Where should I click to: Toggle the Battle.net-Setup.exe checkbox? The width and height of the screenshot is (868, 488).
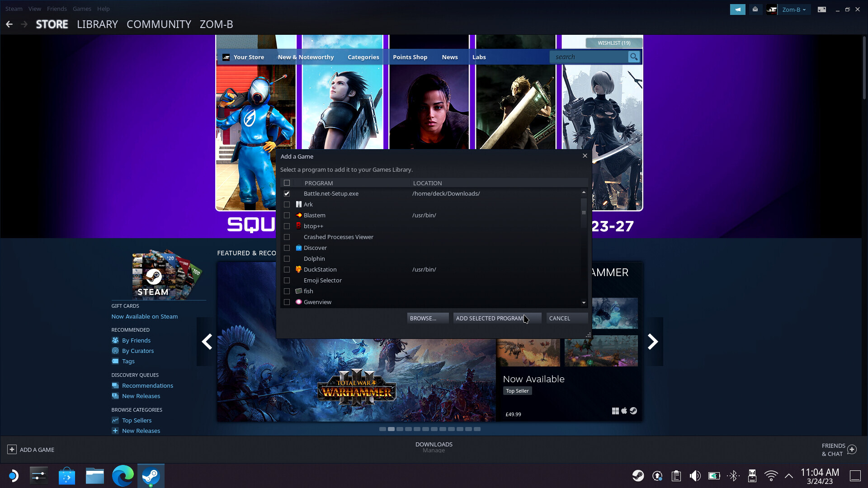tap(287, 193)
